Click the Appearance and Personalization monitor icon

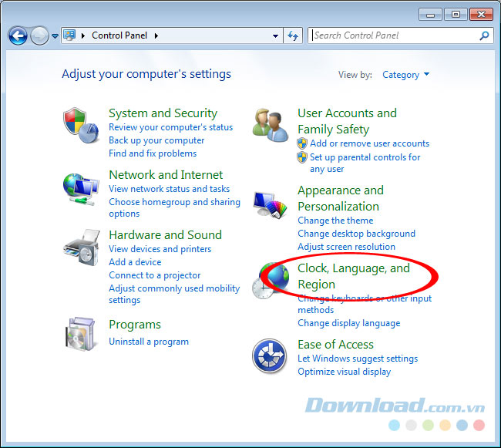(271, 205)
